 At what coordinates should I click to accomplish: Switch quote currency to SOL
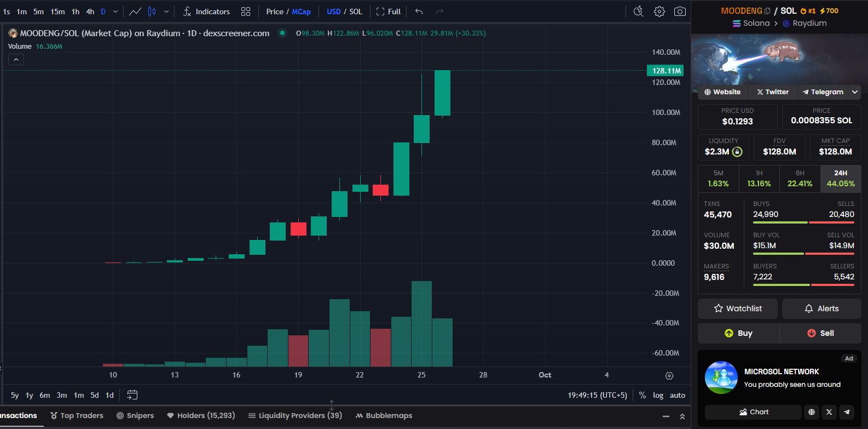356,12
